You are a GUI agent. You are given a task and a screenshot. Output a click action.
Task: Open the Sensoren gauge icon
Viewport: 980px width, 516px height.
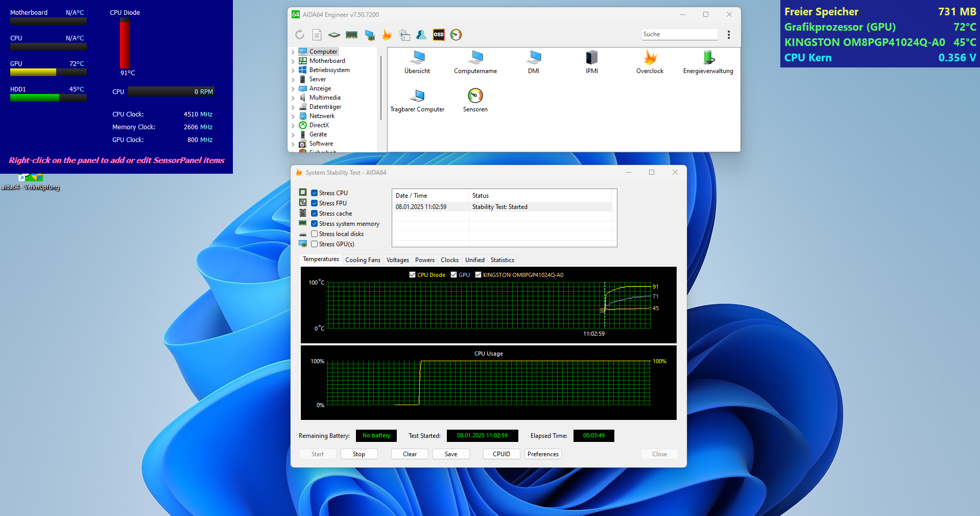(x=475, y=101)
